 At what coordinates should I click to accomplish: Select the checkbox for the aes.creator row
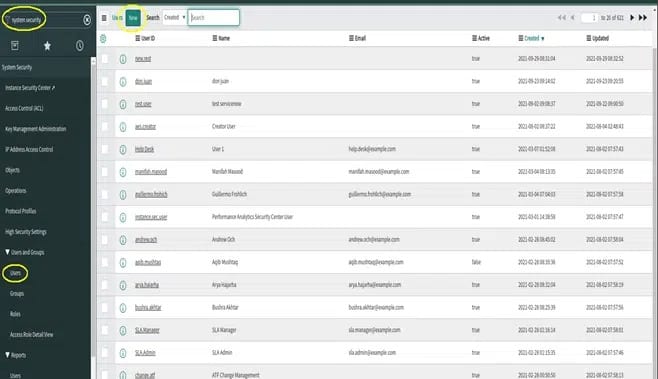[105, 127]
